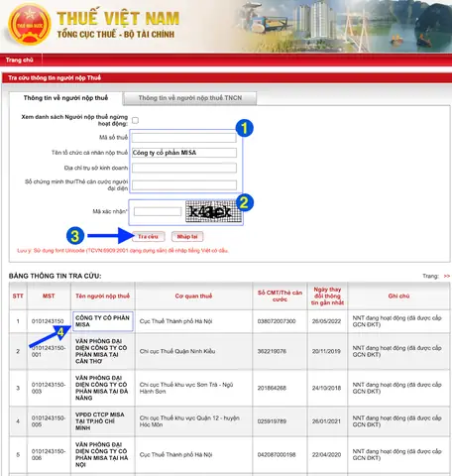The image size is (452, 476).
Task: Click ID number 362219076
Action: (272, 351)
